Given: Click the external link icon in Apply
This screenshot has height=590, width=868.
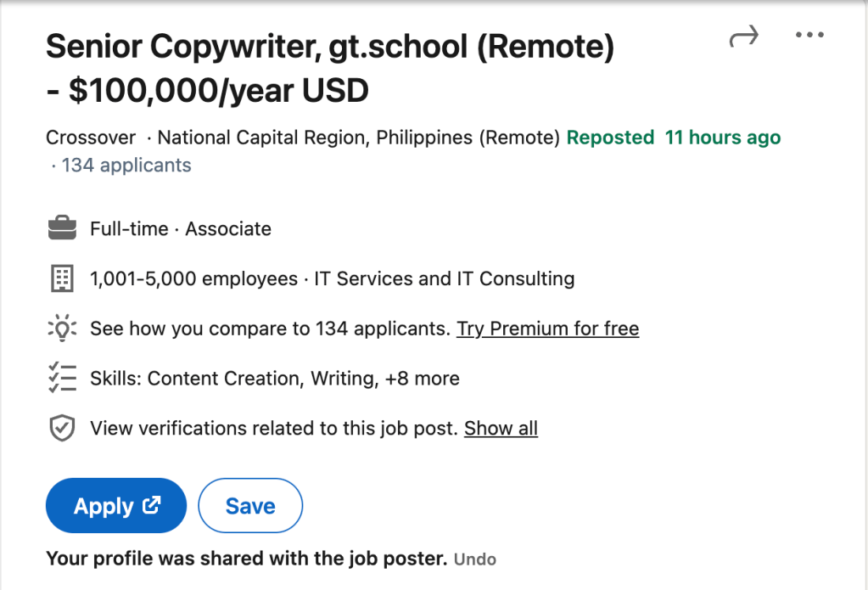Looking at the screenshot, I should point(152,505).
